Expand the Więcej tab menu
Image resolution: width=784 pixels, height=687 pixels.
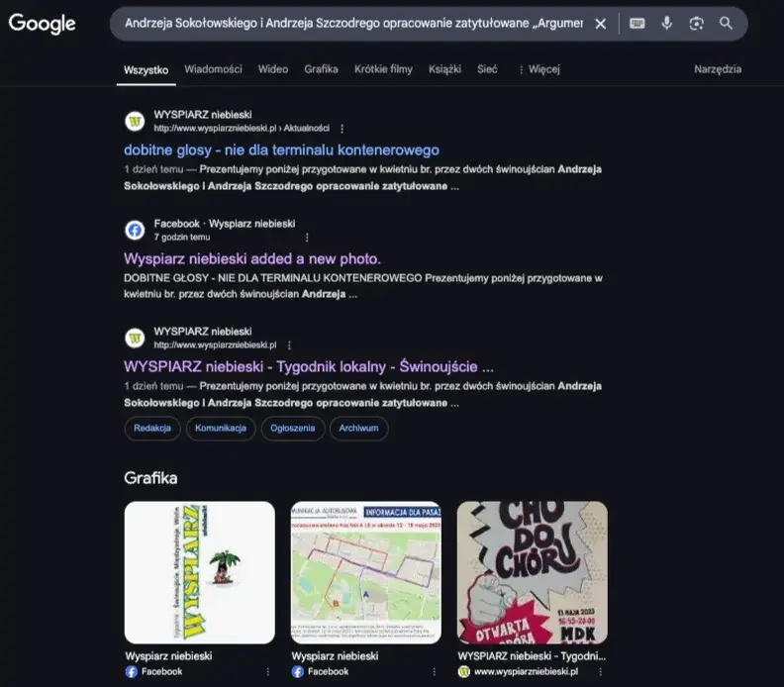539,69
